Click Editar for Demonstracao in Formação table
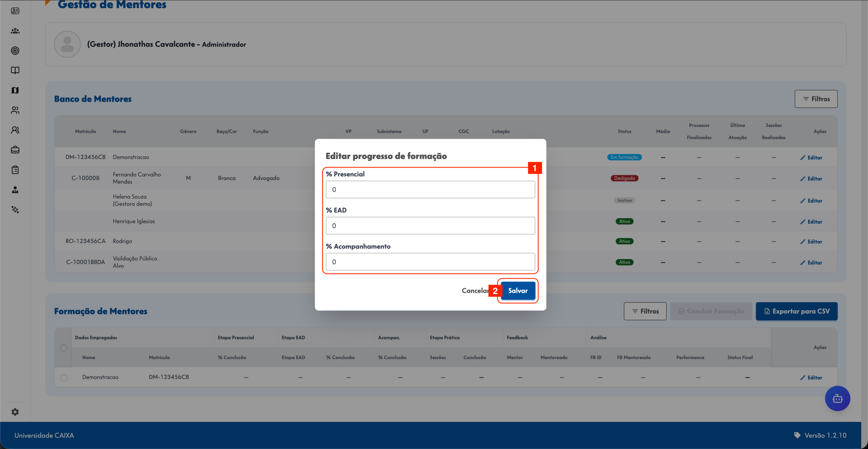This screenshot has height=449, width=868. coord(811,377)
